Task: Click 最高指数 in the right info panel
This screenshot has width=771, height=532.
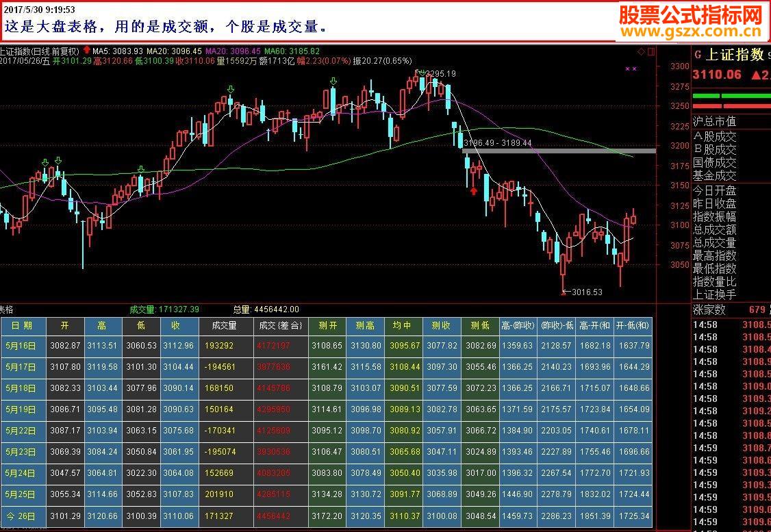Action: point(714,255)
